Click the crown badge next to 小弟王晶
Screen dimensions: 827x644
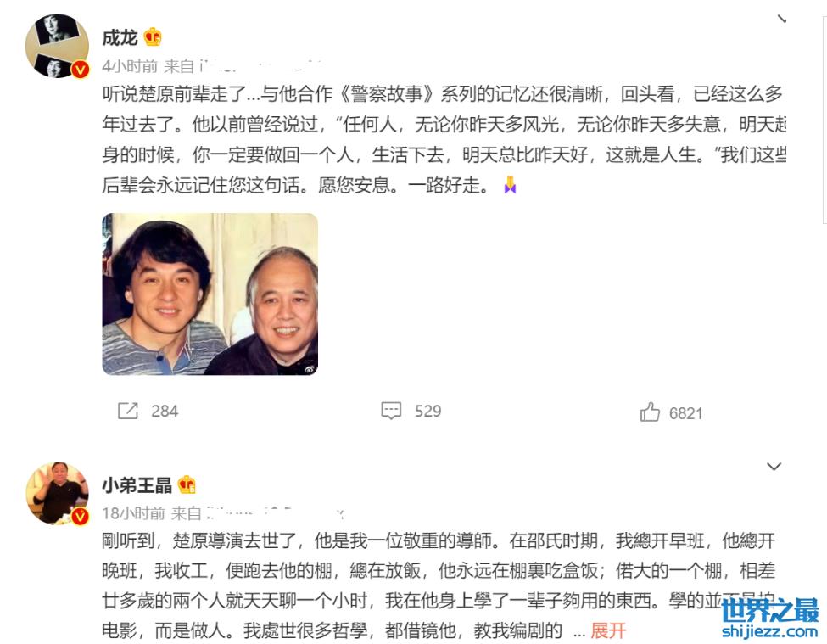187,484
